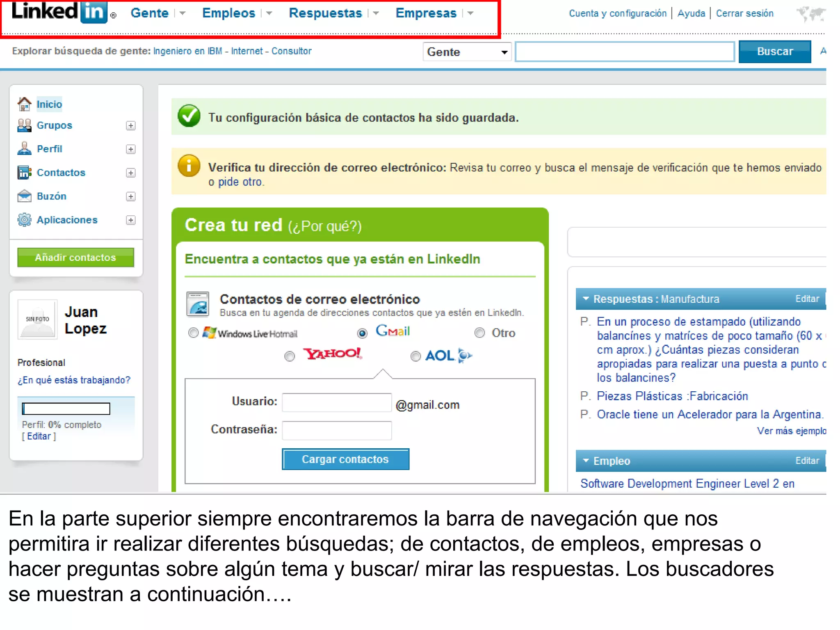Viewport: 840px width, 630px height.
Task: Collapse the Empleo module
Action: (x=586, y=461)
